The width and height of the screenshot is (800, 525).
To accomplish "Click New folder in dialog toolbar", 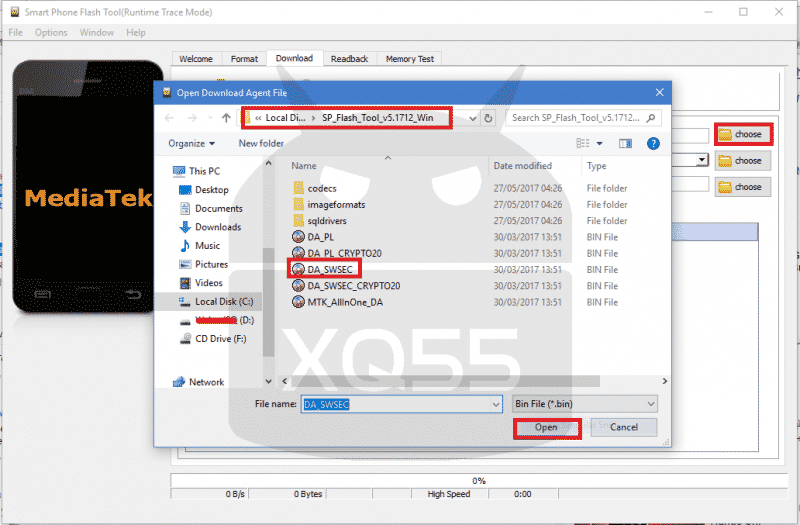I will (x=261, y=143).
